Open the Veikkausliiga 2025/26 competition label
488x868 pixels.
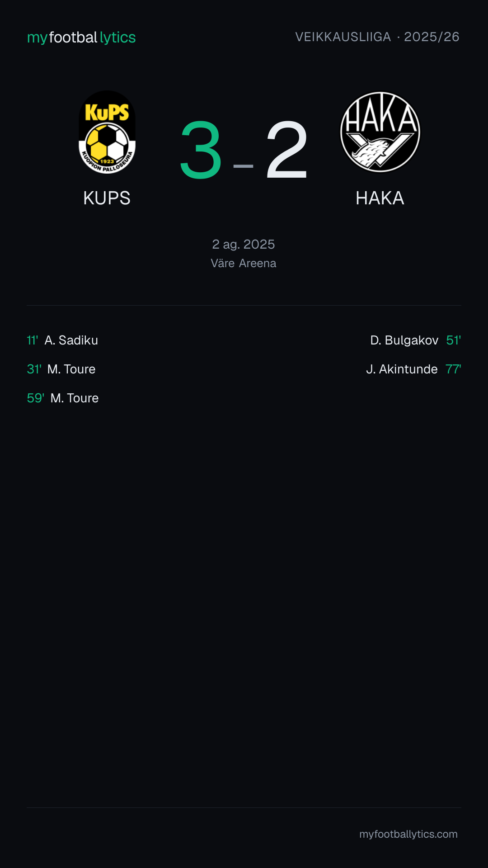coord(377,37)
